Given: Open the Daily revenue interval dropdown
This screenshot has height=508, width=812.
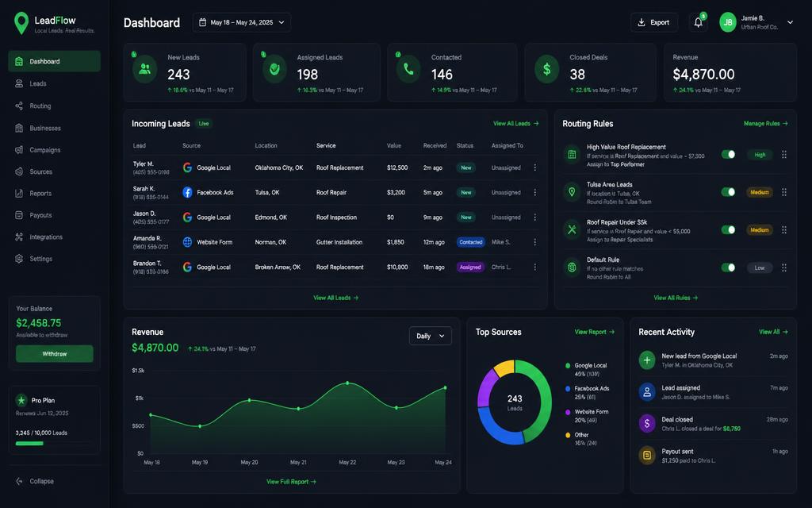Looking at the screenshot, I should 431,336.
